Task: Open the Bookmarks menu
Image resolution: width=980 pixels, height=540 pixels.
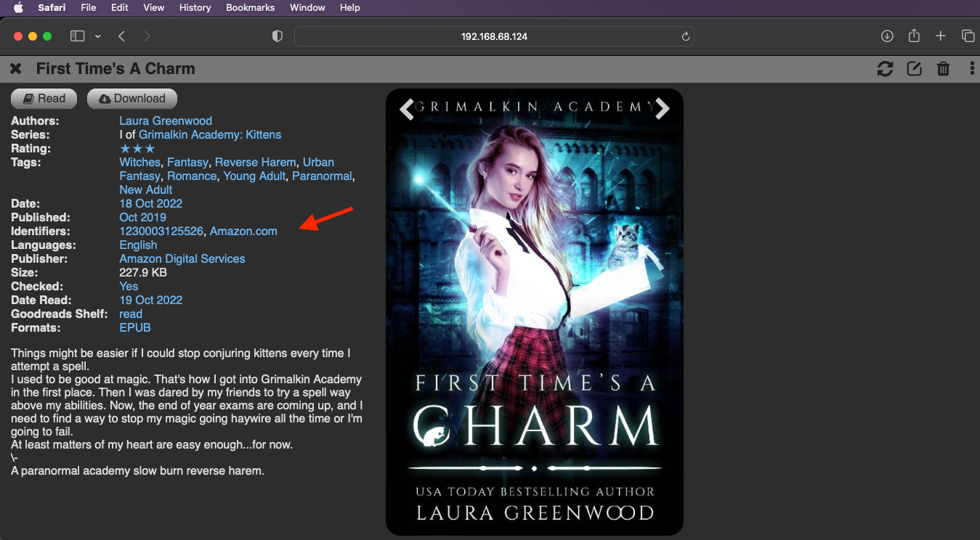Action: click(x=251, y=8)
